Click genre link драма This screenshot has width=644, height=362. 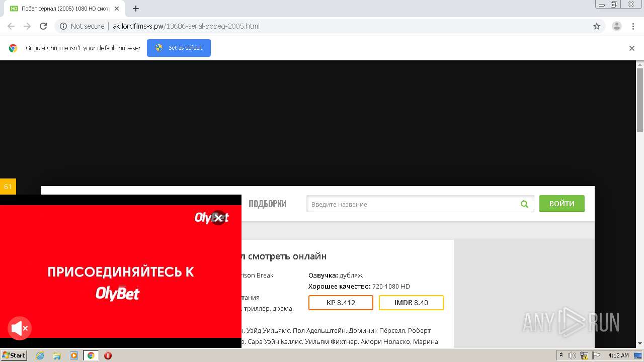pyautogui.click(x=283, y=308)
